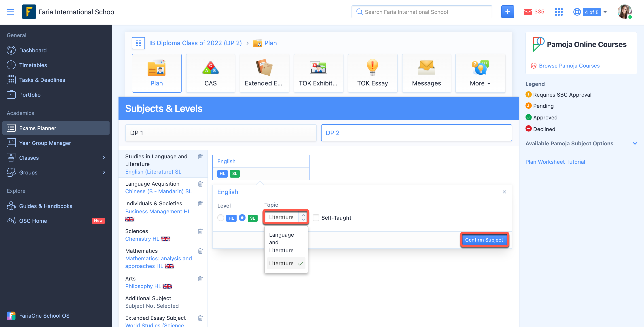Viewport: 644px width, 327px height.
Task: Open Mathematics: analysis and approaches HL
Action: [158, 262]
